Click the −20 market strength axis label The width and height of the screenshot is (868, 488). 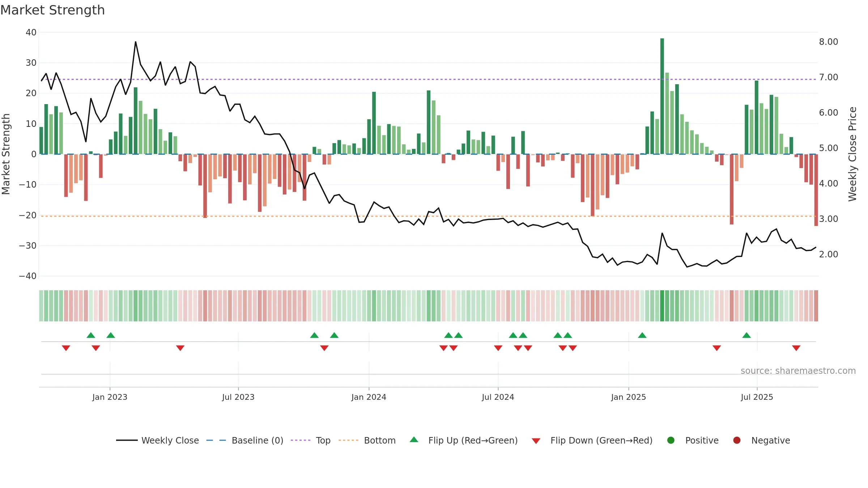pos(28,215)
